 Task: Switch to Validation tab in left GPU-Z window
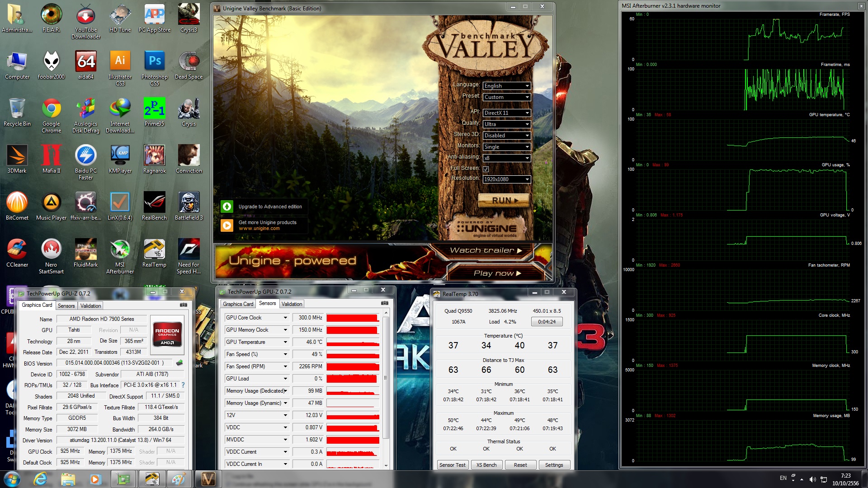tap(90, 306)
